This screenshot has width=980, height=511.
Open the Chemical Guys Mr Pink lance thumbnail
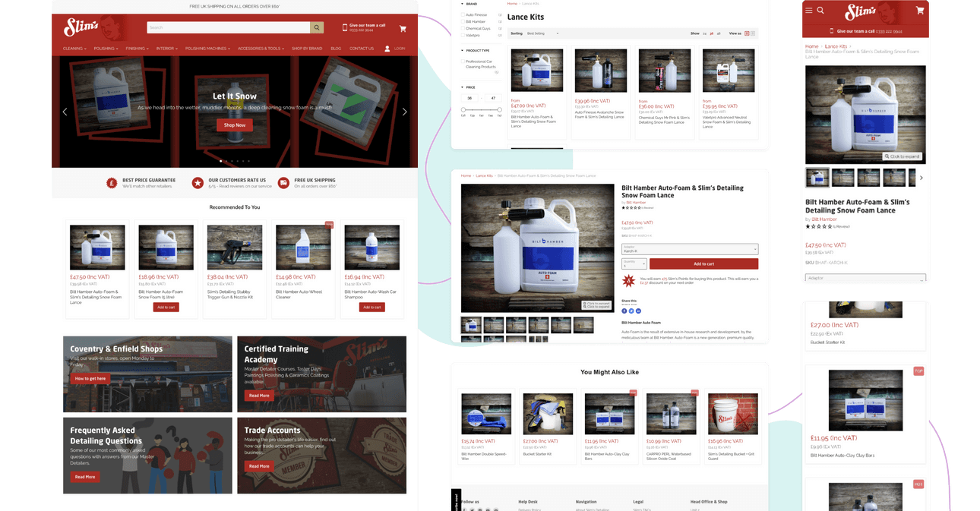tap(665, 71)
